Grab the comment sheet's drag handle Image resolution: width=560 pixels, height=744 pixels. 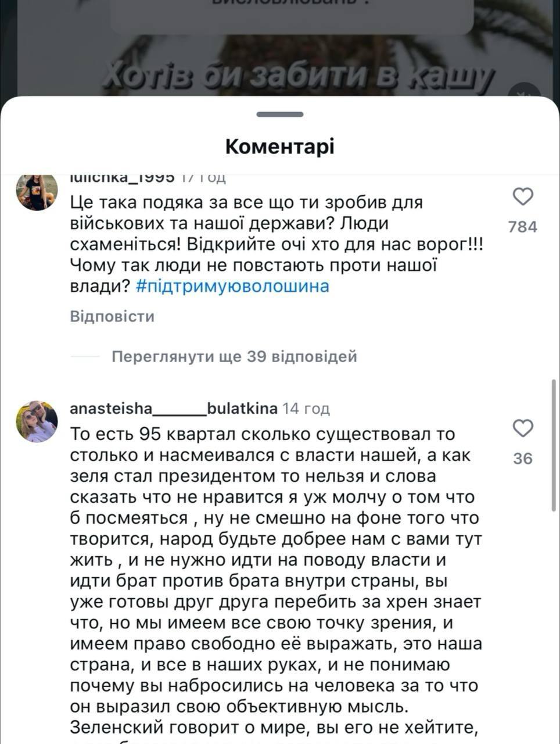tap(279, 115)
